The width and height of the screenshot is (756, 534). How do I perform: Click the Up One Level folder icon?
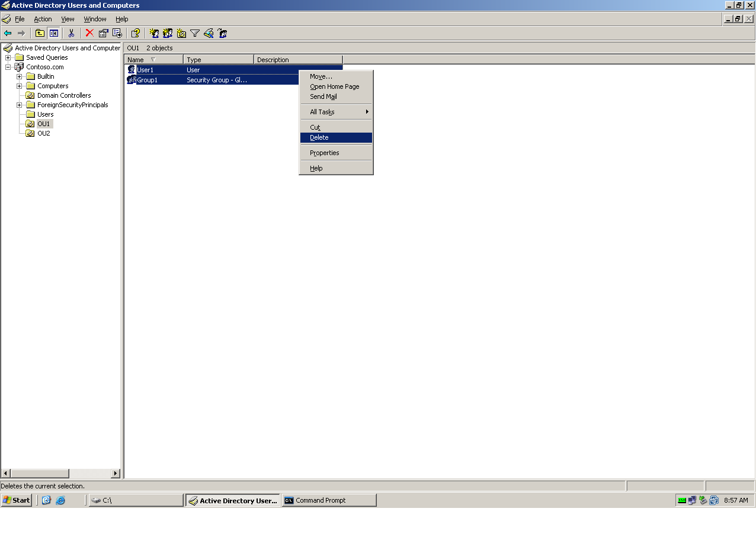coord(39,33)
